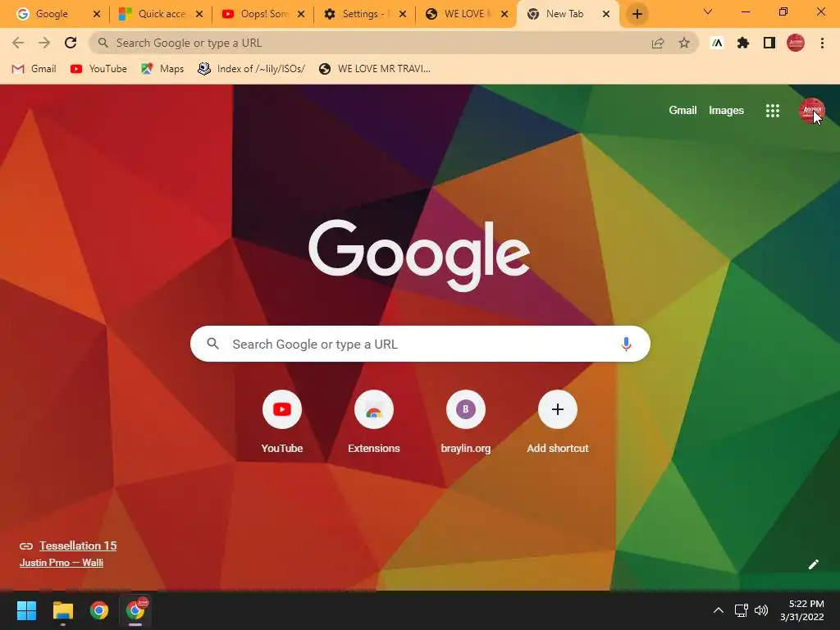Open Chrome profile icon in taskbar
840x630 pixels.
click(135, 610)
